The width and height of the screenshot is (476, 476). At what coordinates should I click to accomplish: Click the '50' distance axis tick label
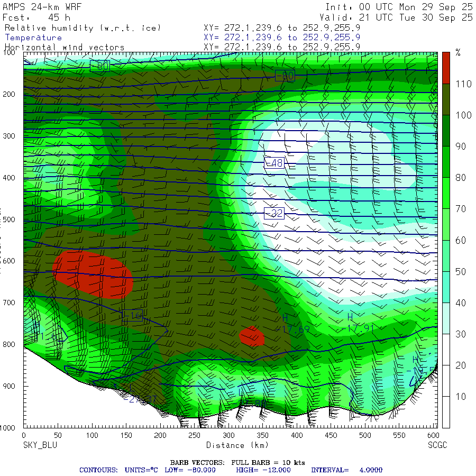pyautogui.click(x=58, y=435)
